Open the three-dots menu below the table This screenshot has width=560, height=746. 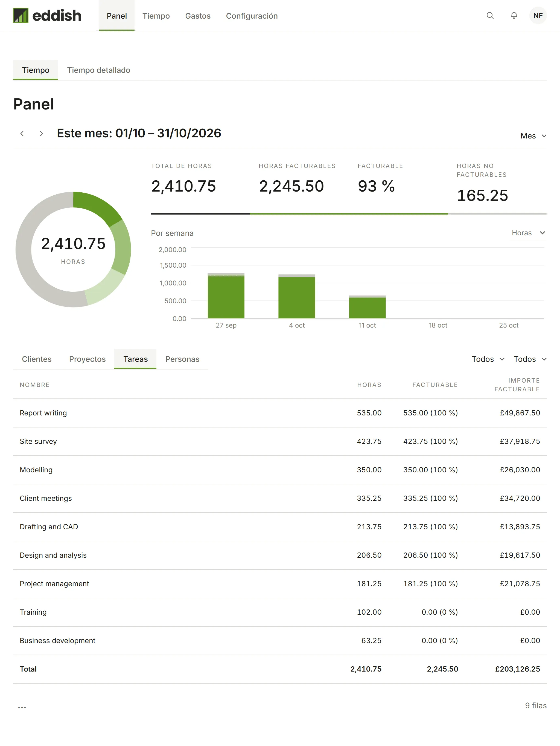click(22, 707)
